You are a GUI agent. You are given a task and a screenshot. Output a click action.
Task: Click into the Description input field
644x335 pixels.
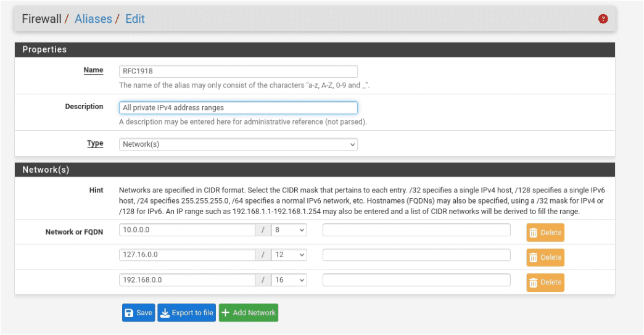click(x=238, y=107)
